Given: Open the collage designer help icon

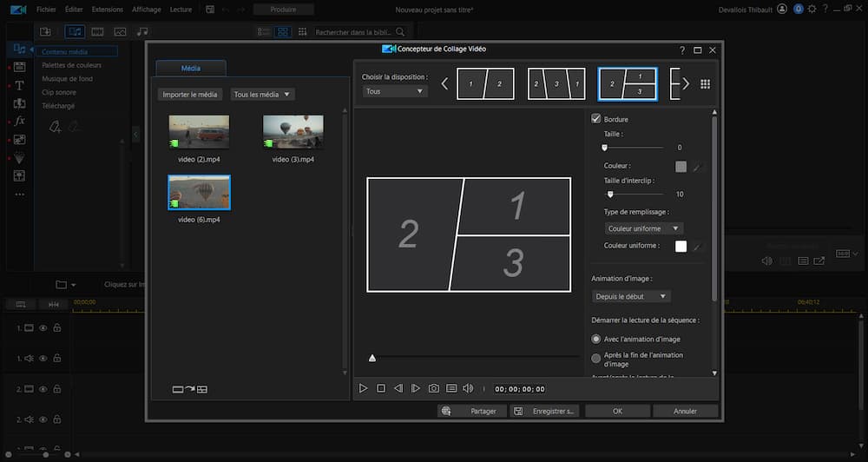Looking at the screenshot, I should [x=682, y=49].
